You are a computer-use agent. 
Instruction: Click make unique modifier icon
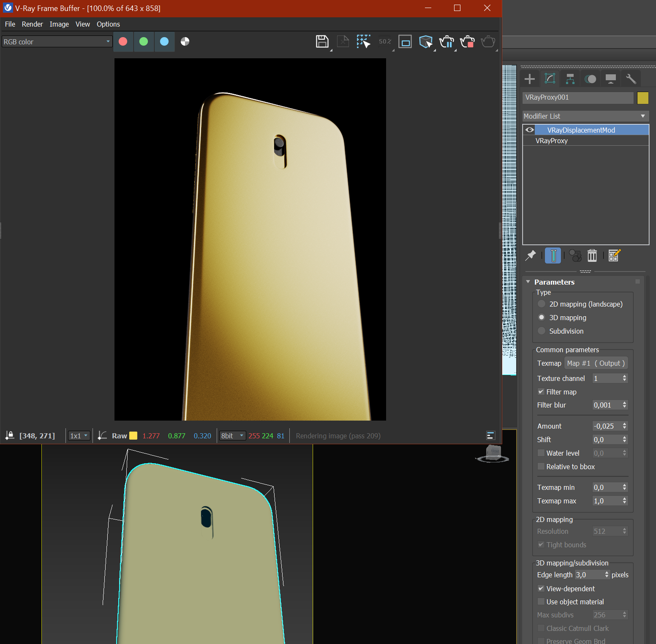point(575,255)
